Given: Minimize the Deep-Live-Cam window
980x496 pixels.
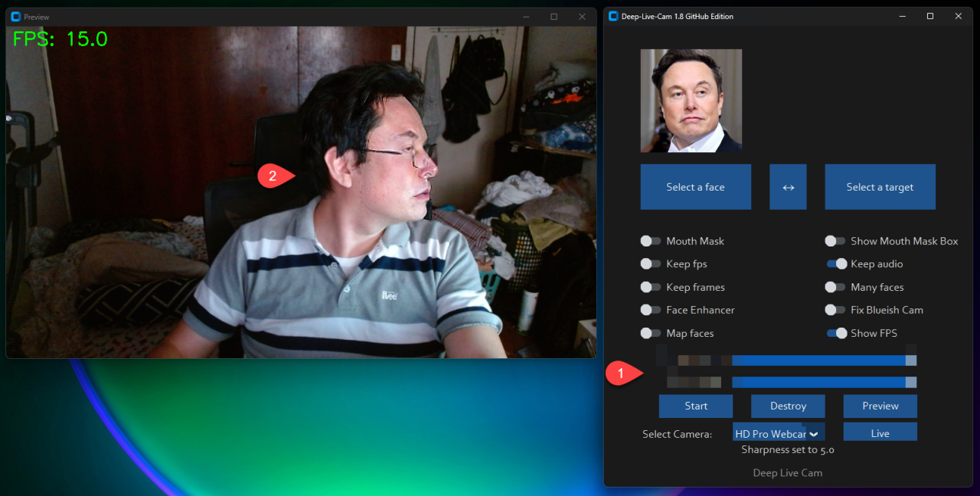Looking at the screenshot, I should [x=902, y=16].
